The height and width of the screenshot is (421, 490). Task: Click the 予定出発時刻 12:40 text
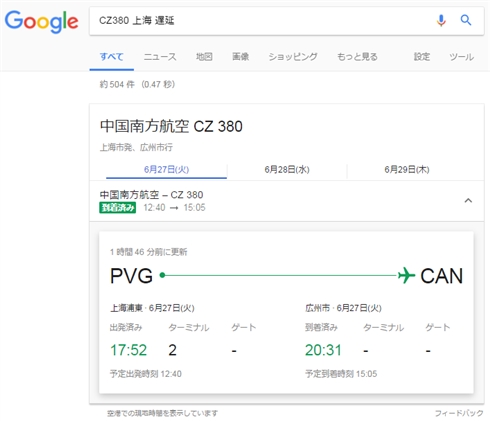[146, 374]
